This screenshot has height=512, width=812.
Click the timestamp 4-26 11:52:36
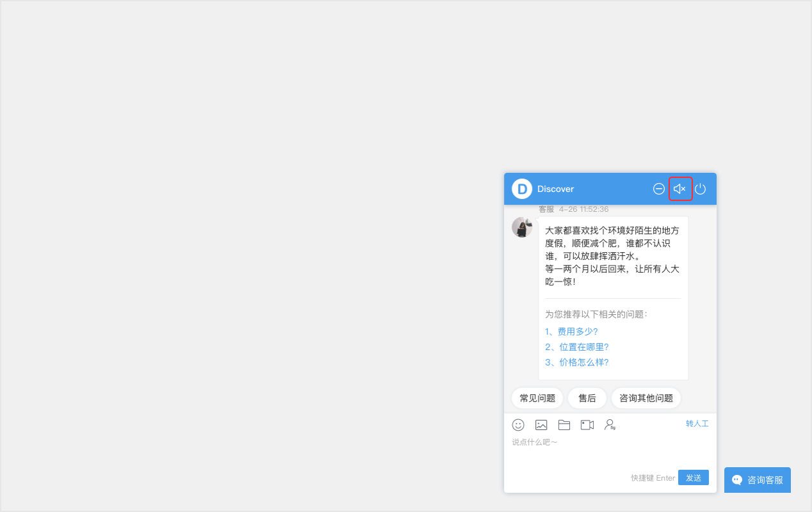pyautogui.click(x=583, y=209)
